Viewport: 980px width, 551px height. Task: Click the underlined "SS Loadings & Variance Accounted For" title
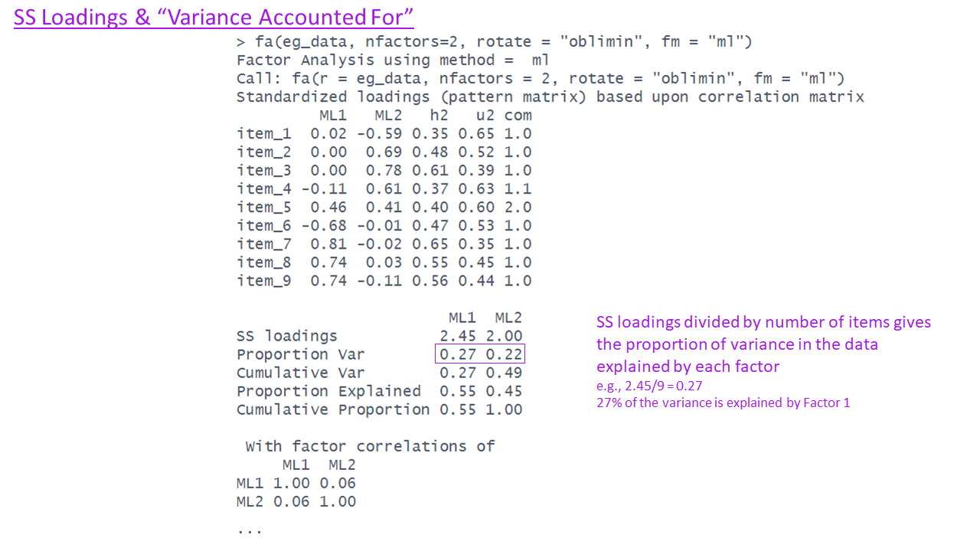pos(214,17)
